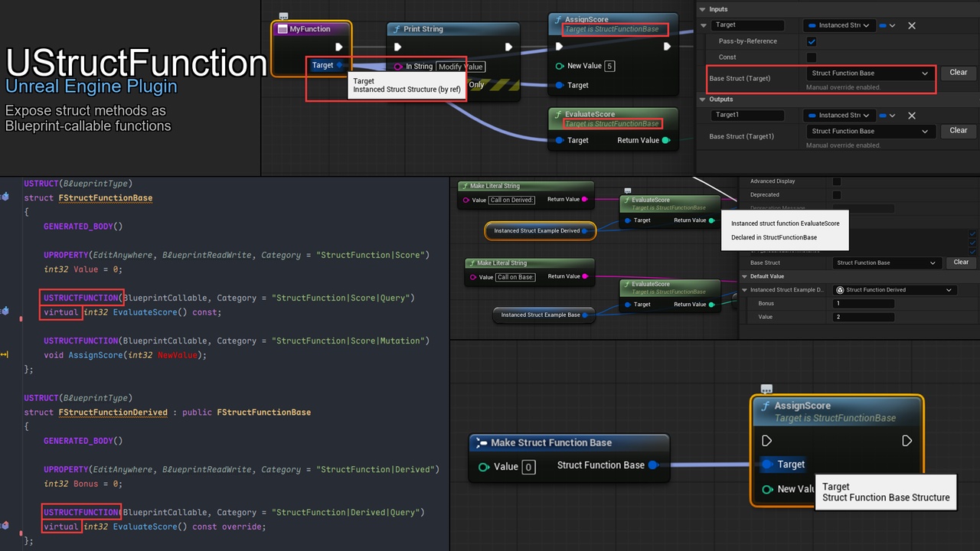Click the purple MyFunction node icon
This screenshot has width=980, height=551.
click(282, 29)
